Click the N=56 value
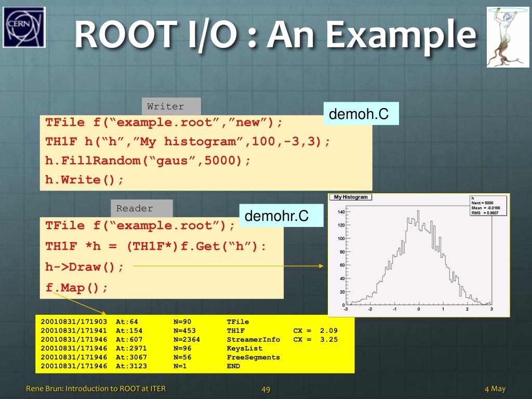Screen dimensions: 532x399 point(182,357)
